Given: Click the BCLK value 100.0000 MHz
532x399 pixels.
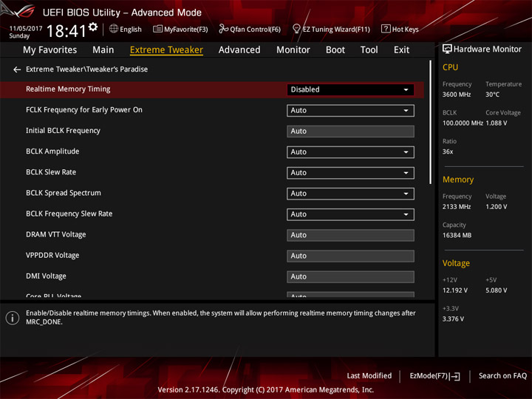Looking at the screenshot, I should pyautogui.click(x=463, y=123).
